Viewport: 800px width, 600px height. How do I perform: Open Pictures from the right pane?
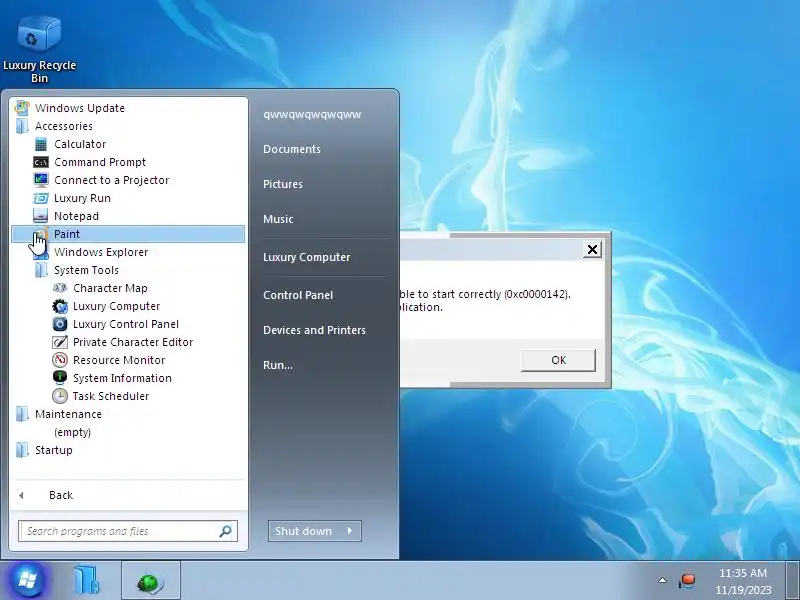click(283, 184)
